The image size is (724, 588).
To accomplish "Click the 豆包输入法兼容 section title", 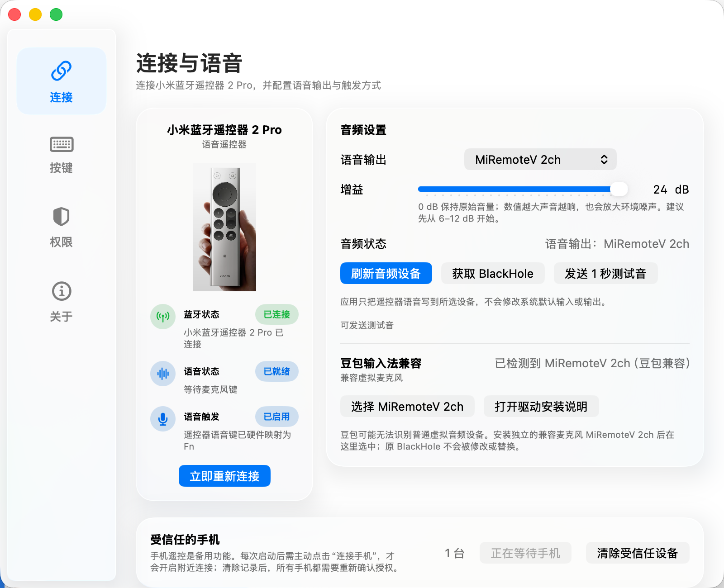I will 381,363.
